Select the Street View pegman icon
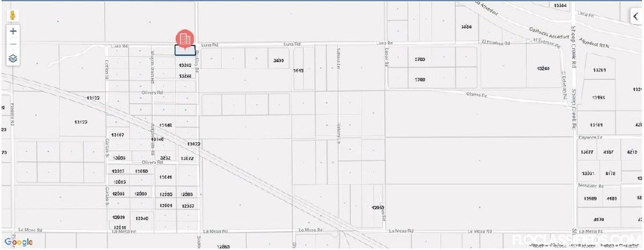Screen dimensions: 644x250 click(x=13, y=15)
